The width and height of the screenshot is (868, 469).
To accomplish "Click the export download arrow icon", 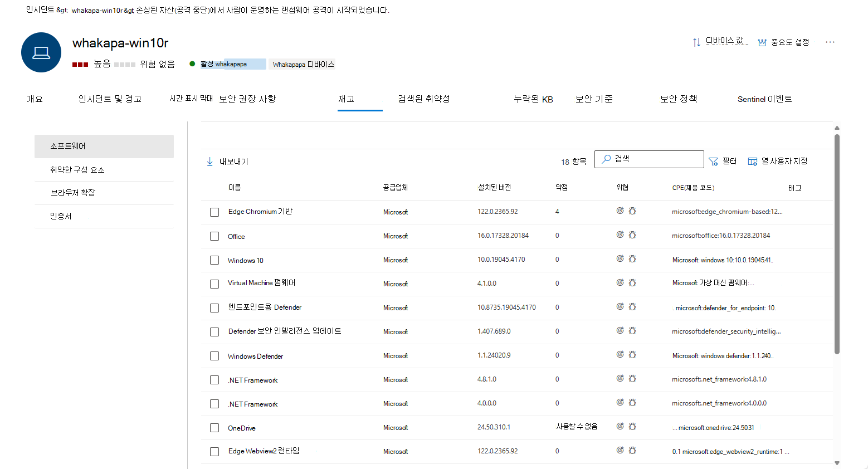I will [210, 162].
